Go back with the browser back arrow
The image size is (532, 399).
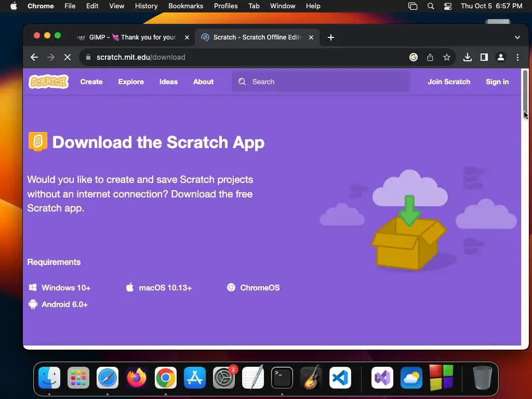34,57
